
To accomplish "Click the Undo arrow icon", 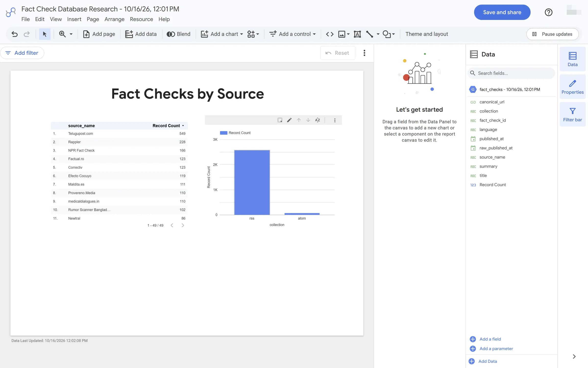I will pos(15,34).
